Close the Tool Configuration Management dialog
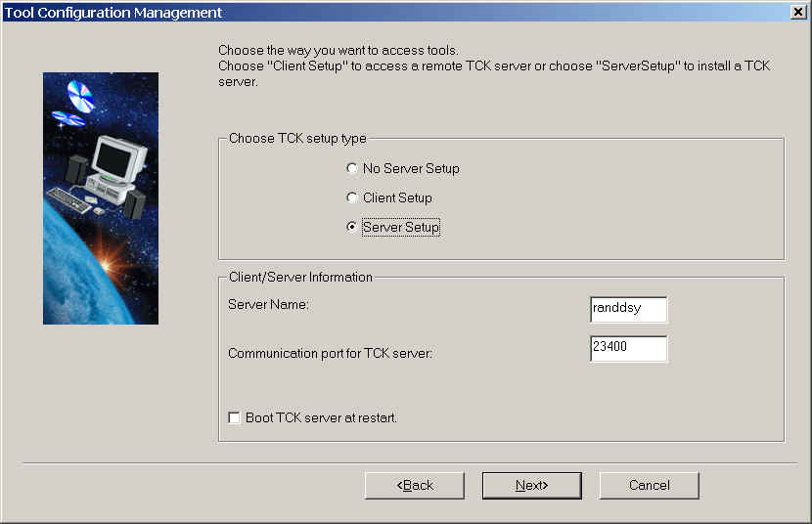Screen dimensions: 812x524 click(798, 12)
